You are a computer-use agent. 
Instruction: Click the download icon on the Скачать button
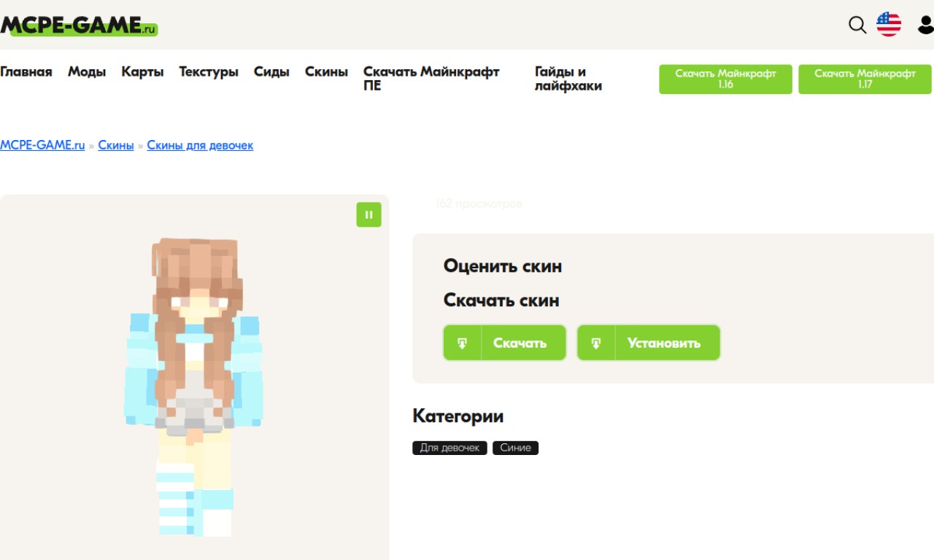pyautogui.click(x=462, y=343)
